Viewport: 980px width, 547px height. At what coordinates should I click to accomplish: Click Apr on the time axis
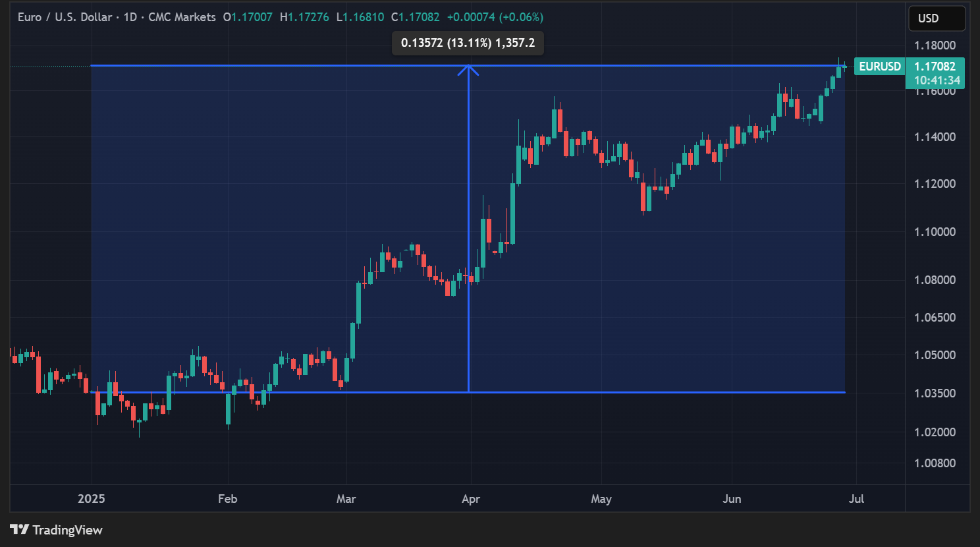[470, 499]
